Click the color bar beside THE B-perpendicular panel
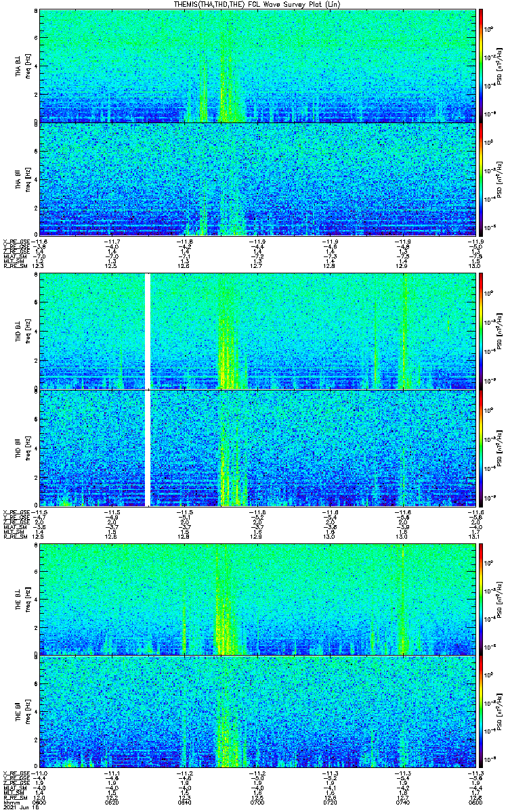Screen dimensions: 508x812 click(x=482, y=599)
